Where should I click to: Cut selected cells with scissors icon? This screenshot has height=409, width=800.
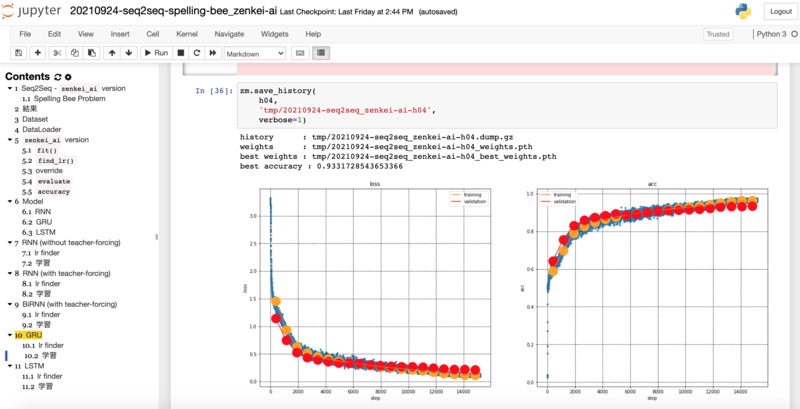coord(58,52)
